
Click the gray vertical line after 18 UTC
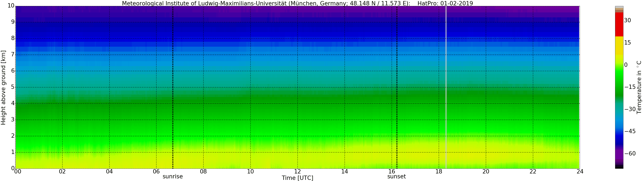coord(446,88)
